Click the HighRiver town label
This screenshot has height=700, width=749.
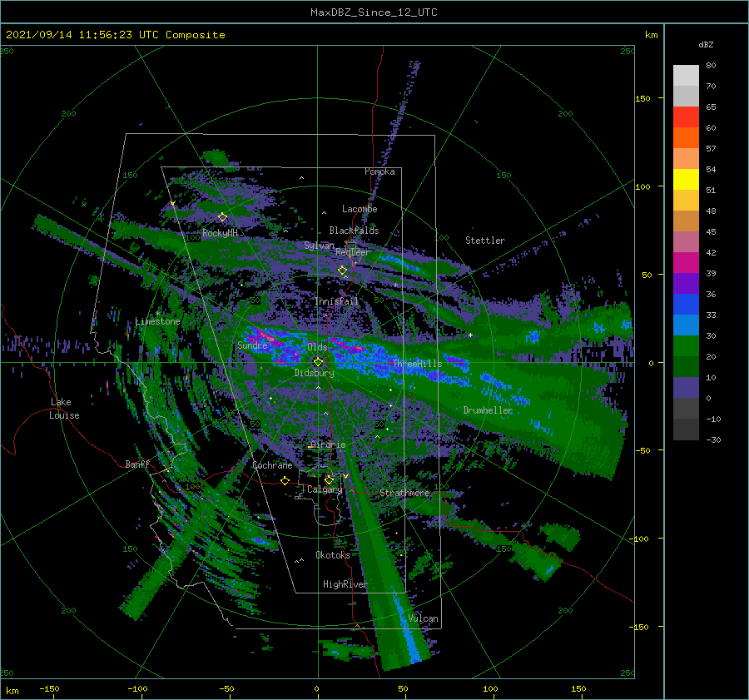tap(345, 584)
